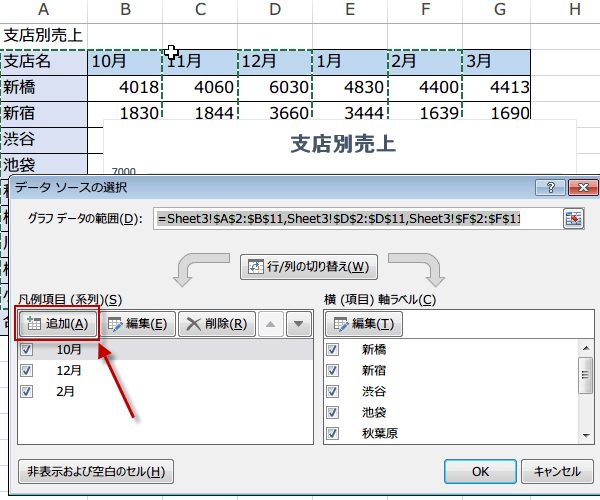Click the axis label list scroll-up arrow
600x500 pixels.
(x=585, y=348)
